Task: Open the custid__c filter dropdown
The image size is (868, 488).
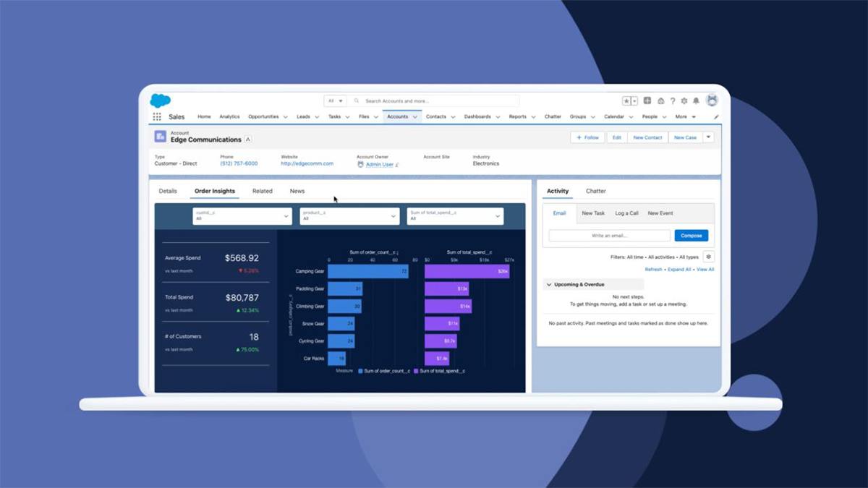Action: coord(242,215)
